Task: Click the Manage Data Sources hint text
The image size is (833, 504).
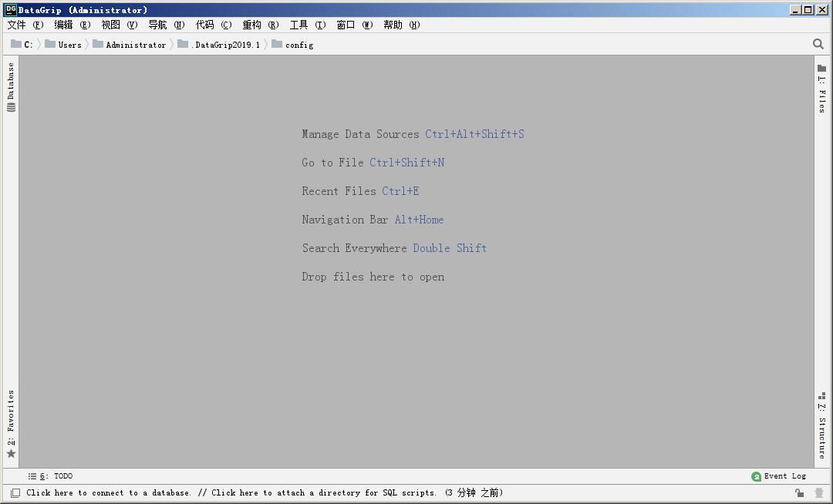Action: pos(360,134)
